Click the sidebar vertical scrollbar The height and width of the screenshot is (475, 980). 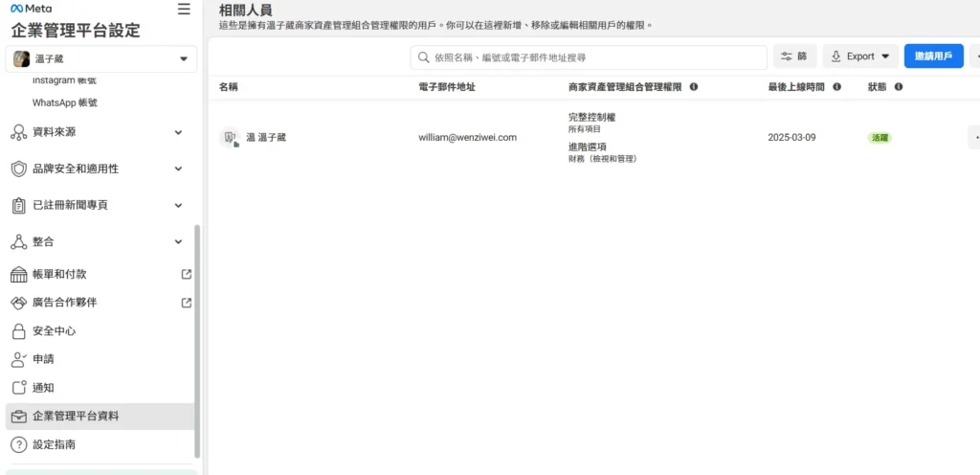[197, 341]
